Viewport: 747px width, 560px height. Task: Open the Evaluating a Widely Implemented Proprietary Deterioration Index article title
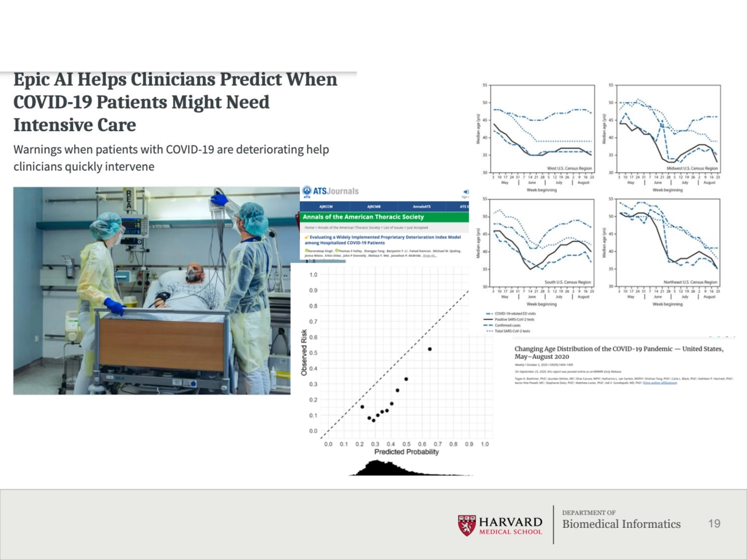click(x=383, y=240)
